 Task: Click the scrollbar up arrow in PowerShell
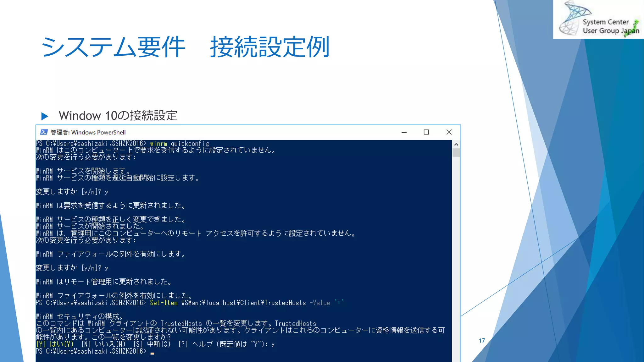(x=456, y=144)
